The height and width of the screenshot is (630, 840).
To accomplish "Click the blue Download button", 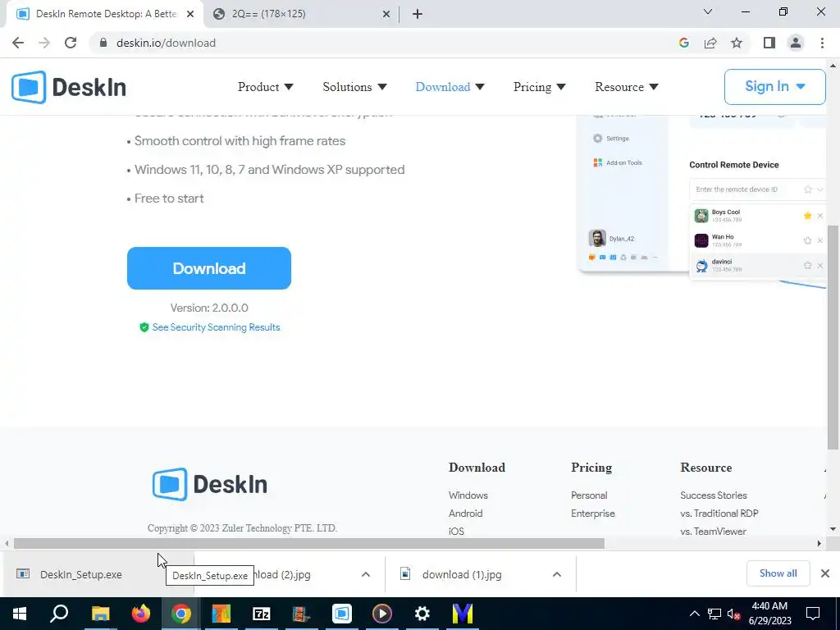I will [x=209, y=268].
